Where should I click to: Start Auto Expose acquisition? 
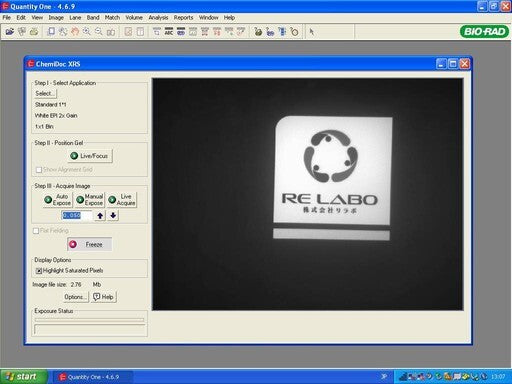pyautogui.click(x=58, y=200)
